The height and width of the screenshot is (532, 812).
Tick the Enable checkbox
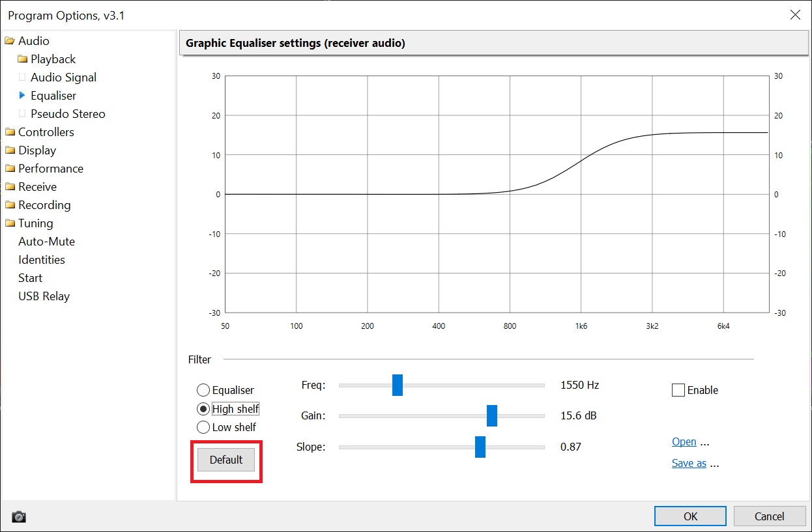pos(678,390)
